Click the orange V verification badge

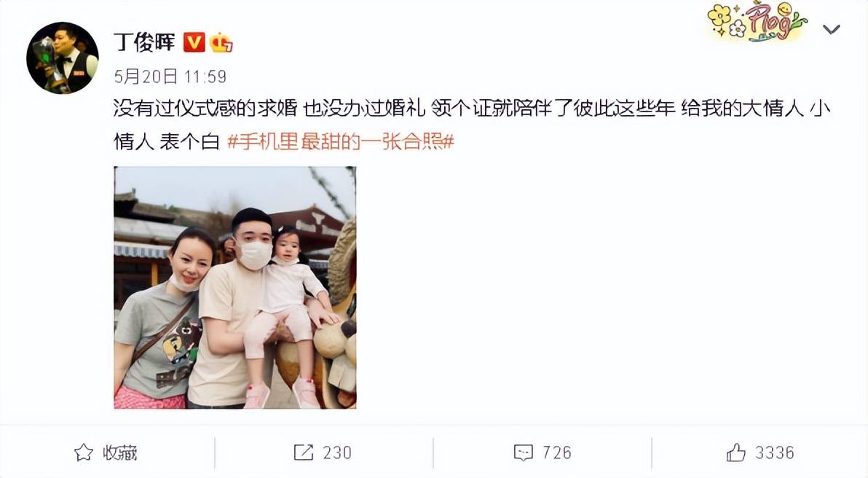(194, 42)
